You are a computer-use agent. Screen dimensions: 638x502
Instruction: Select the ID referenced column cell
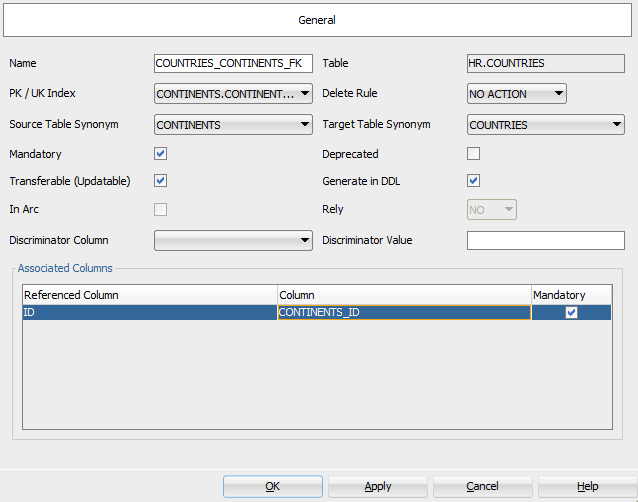(x=149, y=312)
